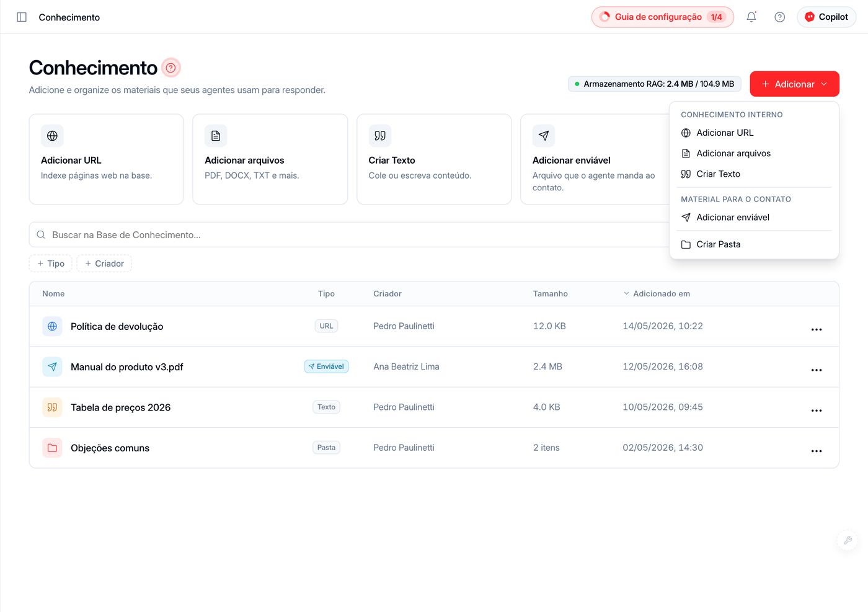Screen dimensions: 868x612
Task: Open the Criar Texto card
Action: 434,159
